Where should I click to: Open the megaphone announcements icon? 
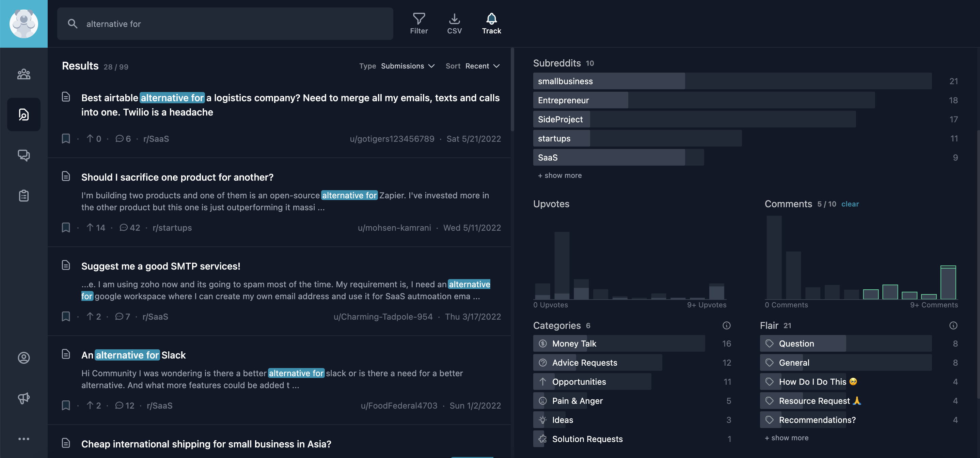[23, 398]
